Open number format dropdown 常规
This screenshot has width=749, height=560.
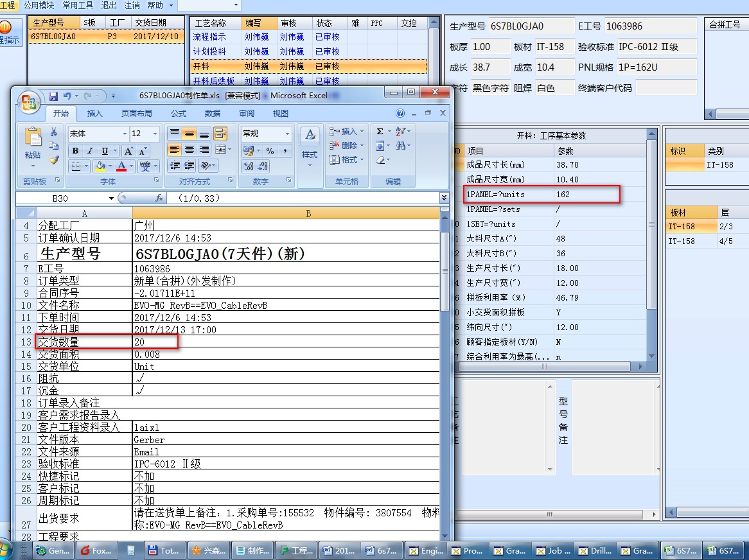pyautogui.click(x=287, y=133)
